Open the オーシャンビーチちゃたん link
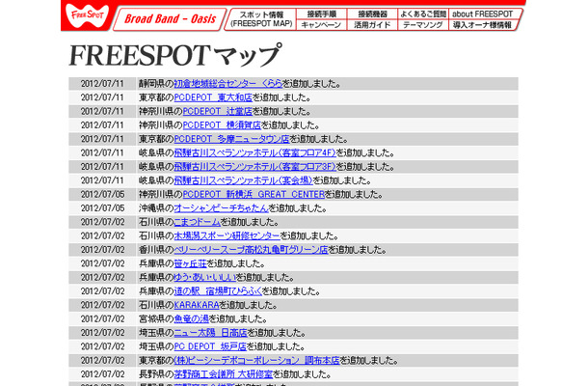The height and width of the screenshot is (386, 588). 222,208
